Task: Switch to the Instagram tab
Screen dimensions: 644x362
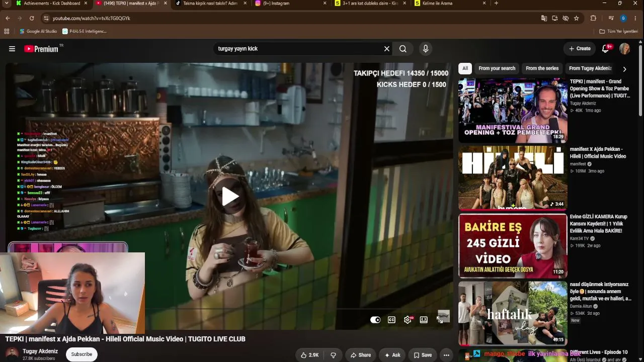Action: [x=290, y=3]
